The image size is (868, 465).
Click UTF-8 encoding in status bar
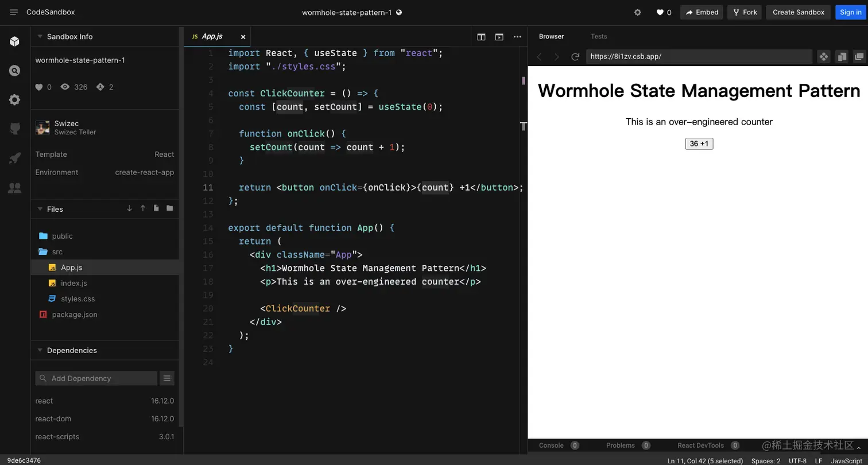[x=797, y=461]
